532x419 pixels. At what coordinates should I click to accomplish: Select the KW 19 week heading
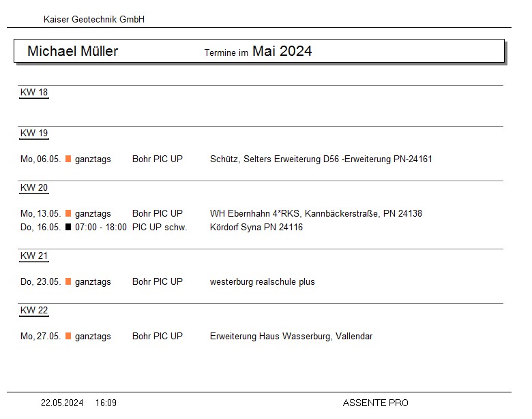point(34,134)
